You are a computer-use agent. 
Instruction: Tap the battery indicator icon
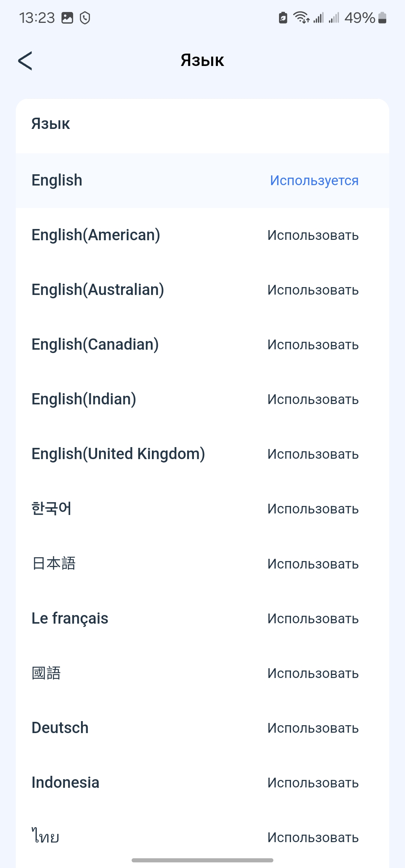[x=382, y=18]
